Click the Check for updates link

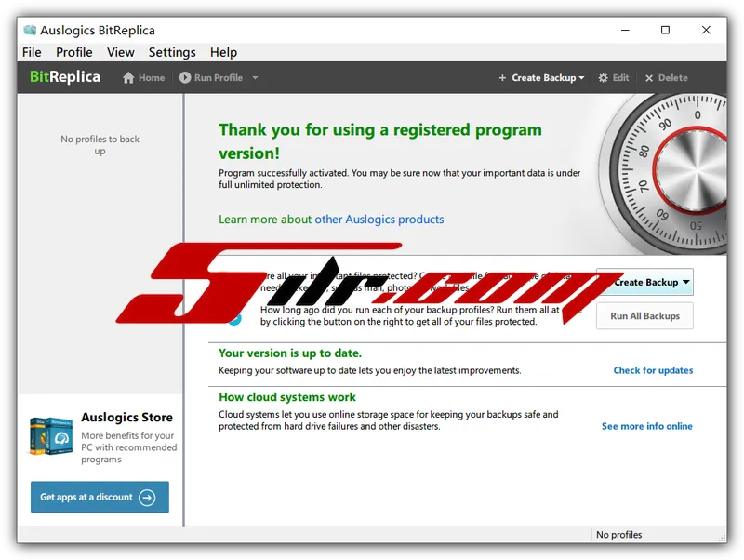(653, 370)
